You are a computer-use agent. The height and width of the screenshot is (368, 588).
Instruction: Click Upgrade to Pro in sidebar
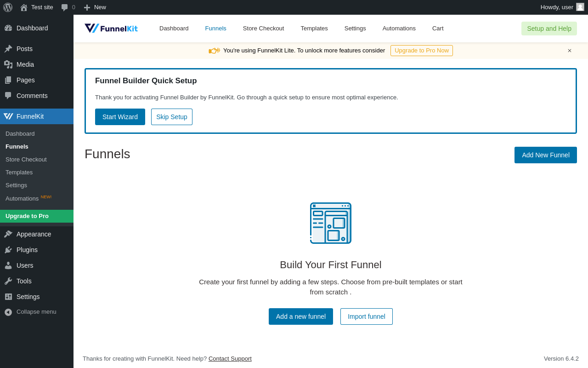(x=37, y=216)
